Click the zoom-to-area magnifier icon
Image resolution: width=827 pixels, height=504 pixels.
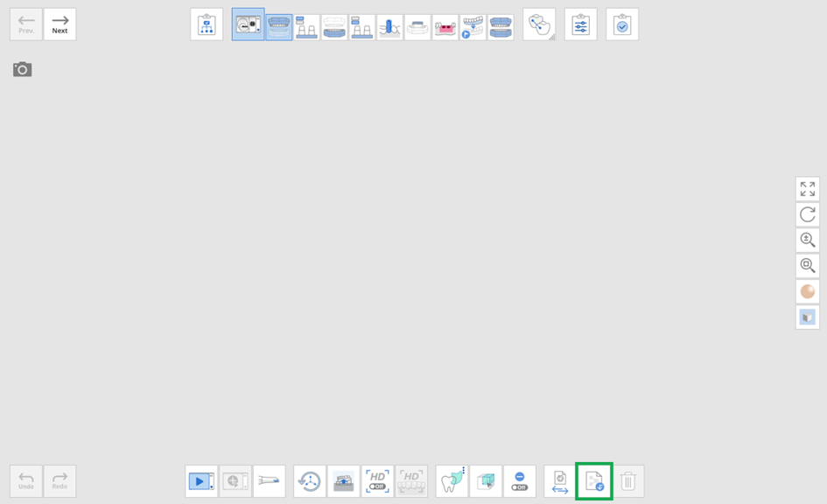point(808,266)
